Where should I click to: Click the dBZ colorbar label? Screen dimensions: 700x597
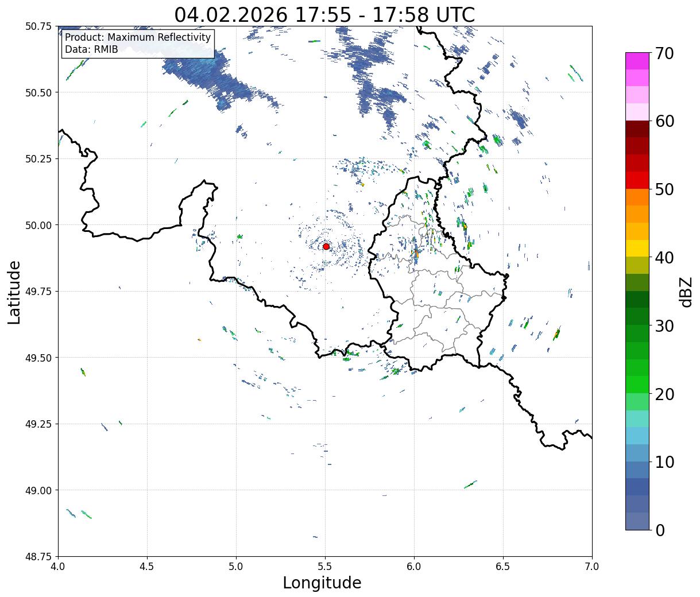pos(686,291)
